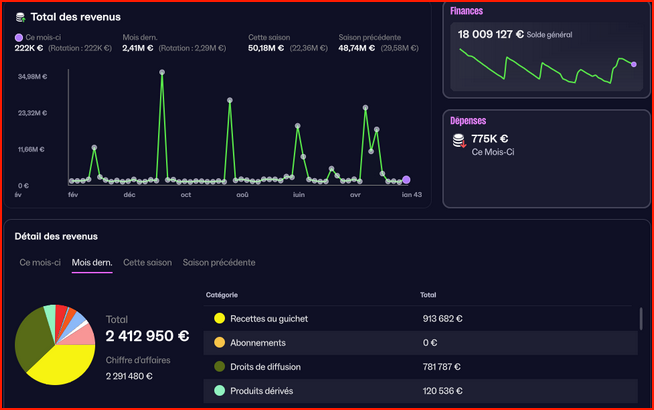Click the yellow swatch for Recettes au guichet
Image resolution: width=654 pixels, height=410 pixels.
pos(218,318)
